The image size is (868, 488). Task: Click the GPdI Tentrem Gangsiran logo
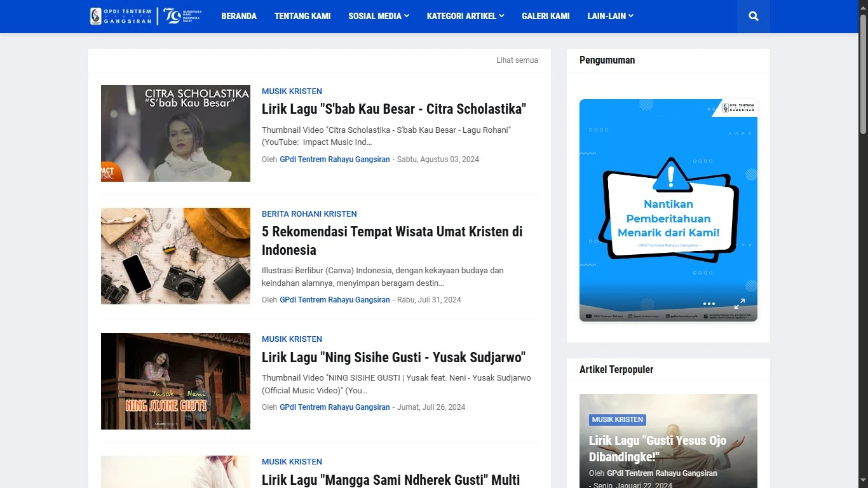(x=146, y=16)
